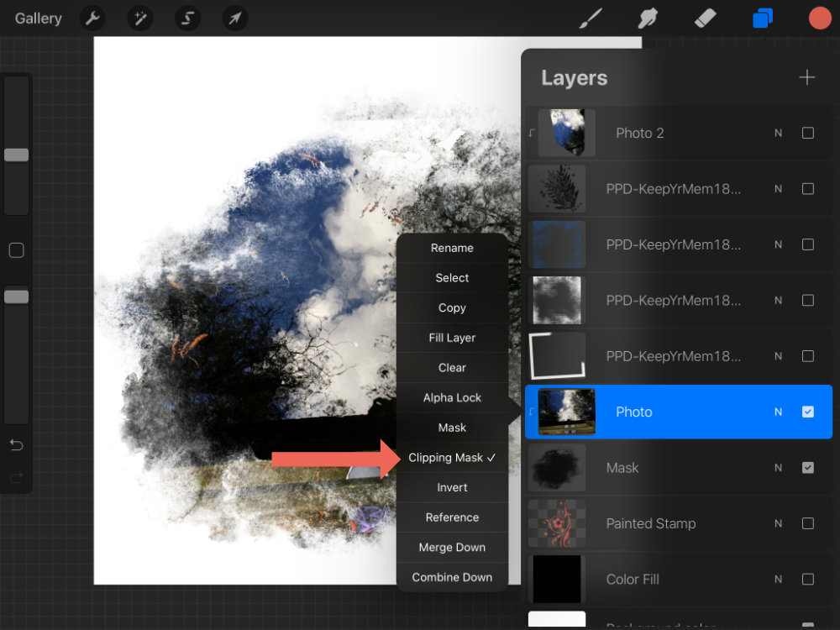Tap the square Modify button in sidebar
Screen dimensions: 840x630
pos(16,250)
